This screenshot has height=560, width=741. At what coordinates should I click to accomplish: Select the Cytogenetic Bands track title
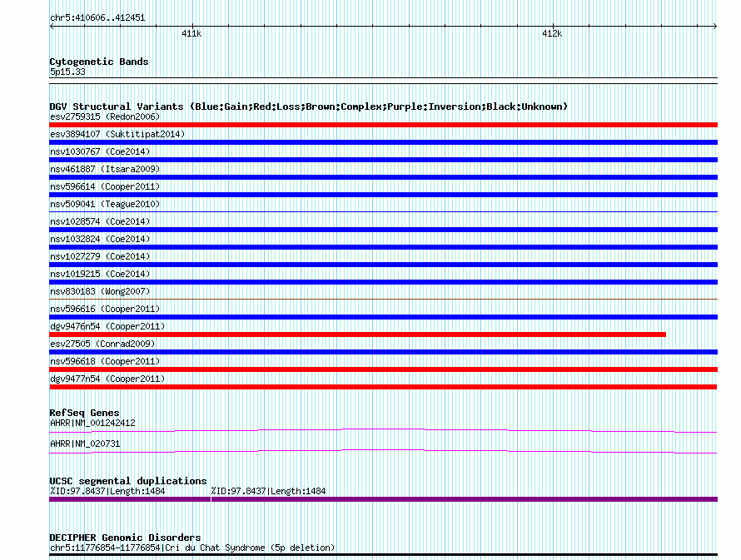[x=99, y=62]
